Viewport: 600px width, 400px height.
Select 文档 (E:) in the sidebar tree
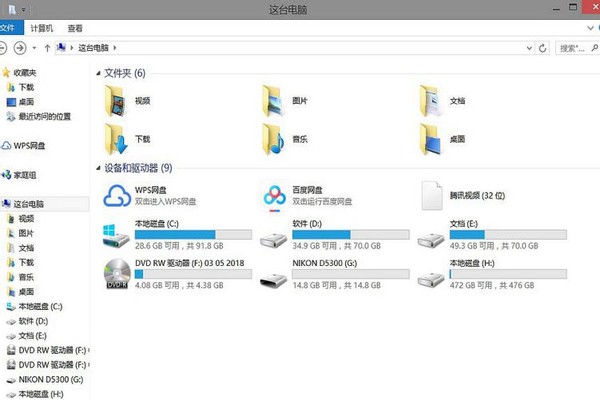(x=33, y=336)
